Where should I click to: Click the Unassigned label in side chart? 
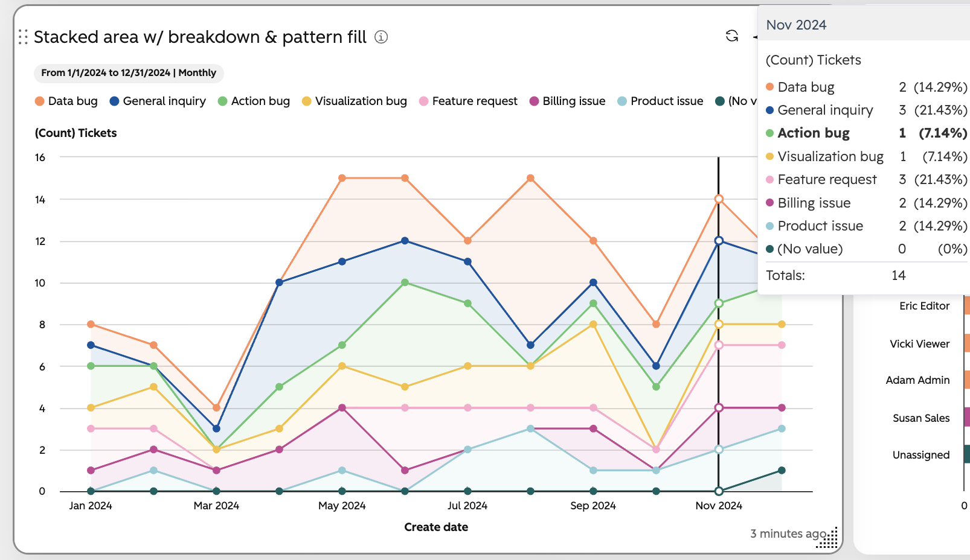coord(921,455)
